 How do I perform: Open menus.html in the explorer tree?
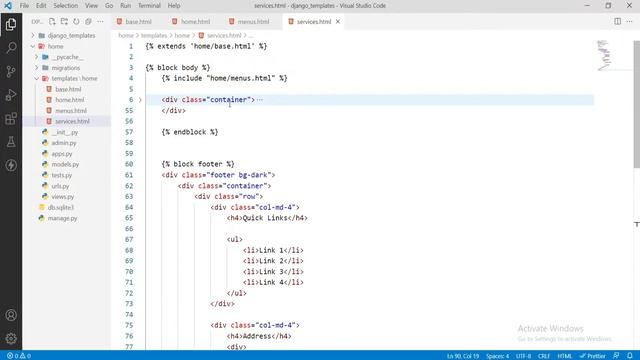71,111
